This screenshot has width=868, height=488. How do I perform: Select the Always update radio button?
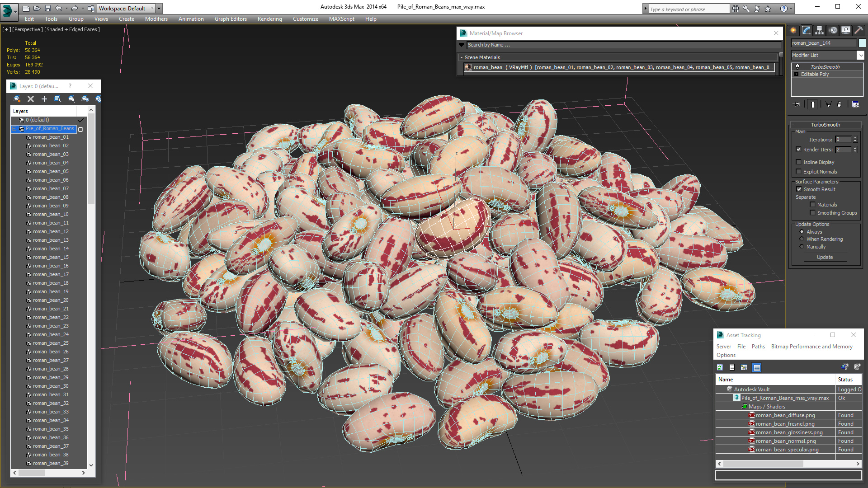click(802, 232)
